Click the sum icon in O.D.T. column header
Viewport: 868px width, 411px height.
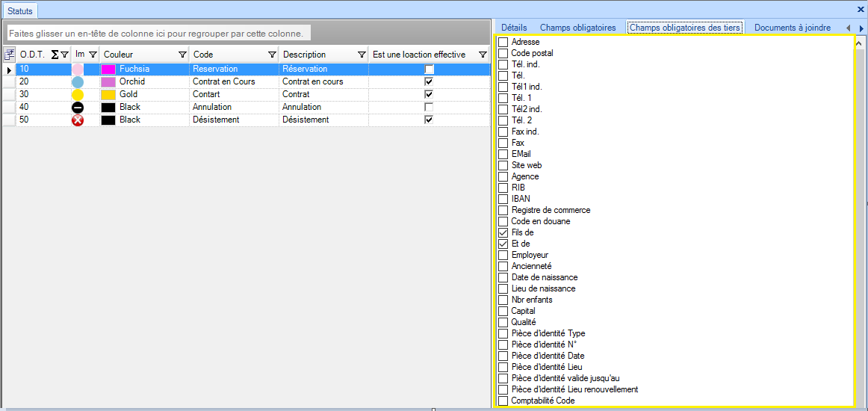55,55
